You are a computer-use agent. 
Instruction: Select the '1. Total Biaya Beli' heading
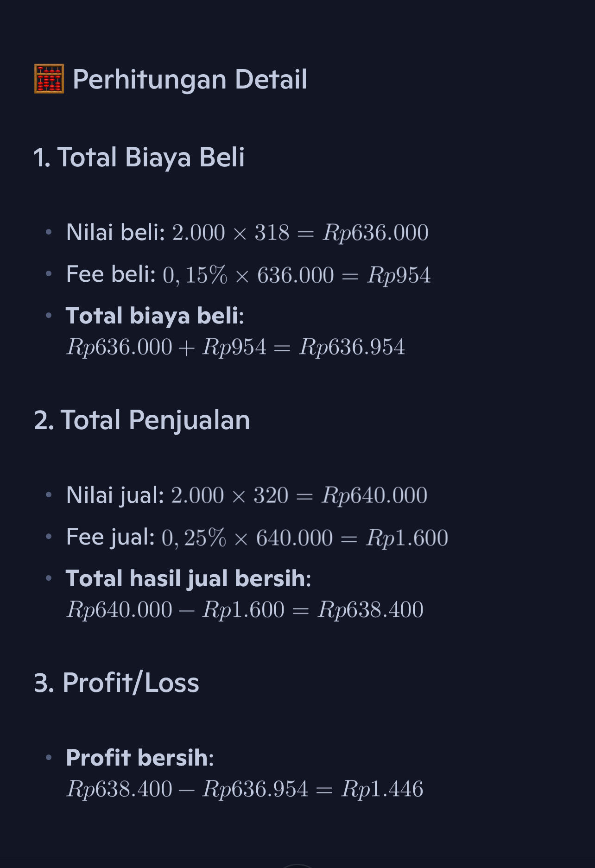tap(139, 157)
